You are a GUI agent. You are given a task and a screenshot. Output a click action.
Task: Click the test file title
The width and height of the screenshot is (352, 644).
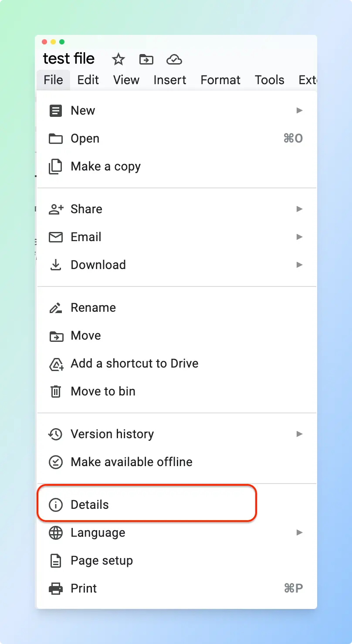pos(69,59)
